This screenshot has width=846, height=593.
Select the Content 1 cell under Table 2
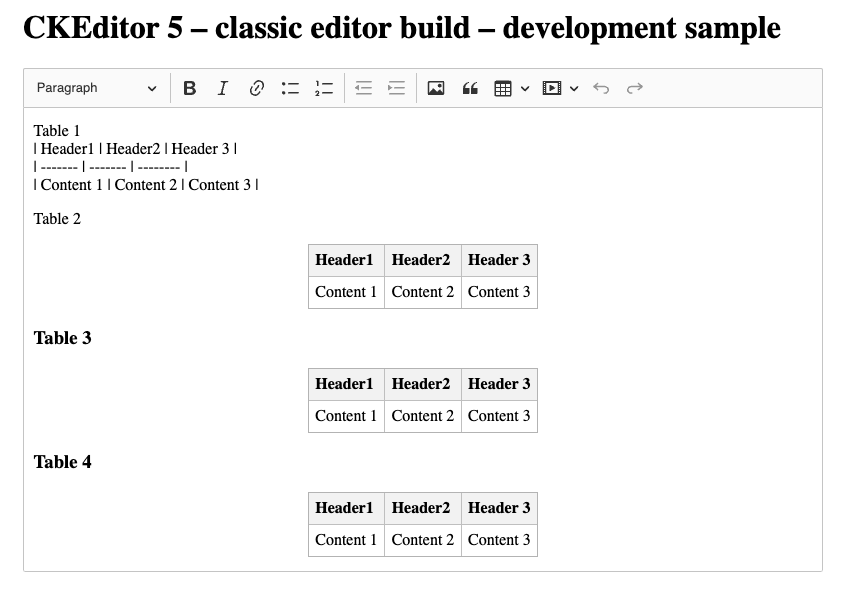(346, 292)
